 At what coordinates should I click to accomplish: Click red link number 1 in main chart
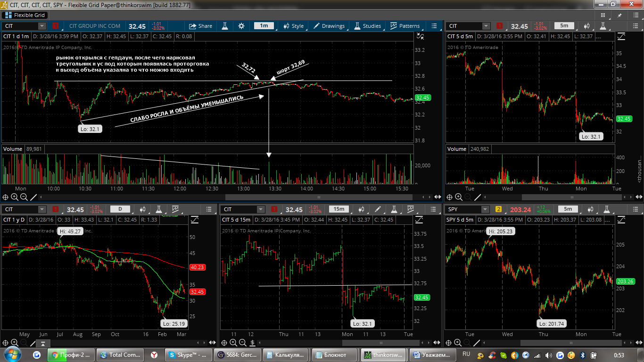coord(56,26)
